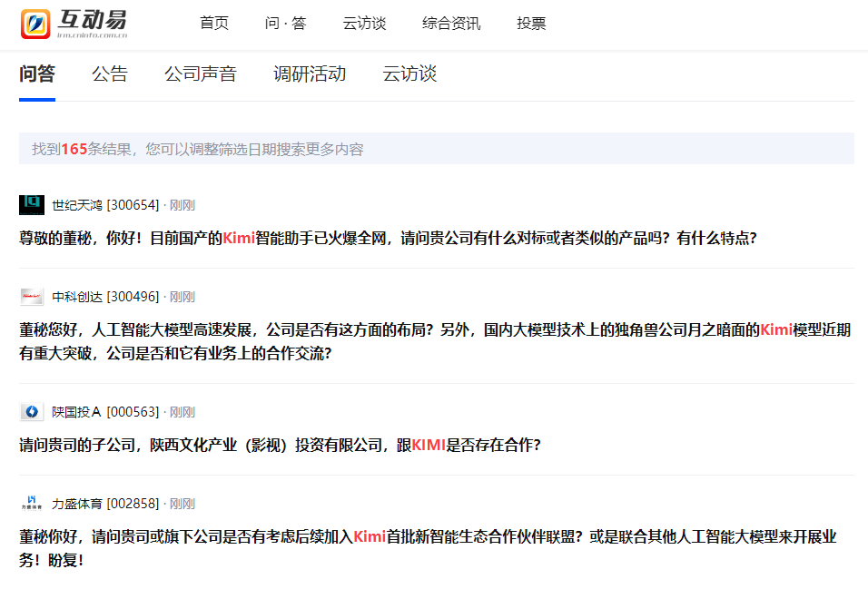Select the 问答 results tab

click(37, 74)
